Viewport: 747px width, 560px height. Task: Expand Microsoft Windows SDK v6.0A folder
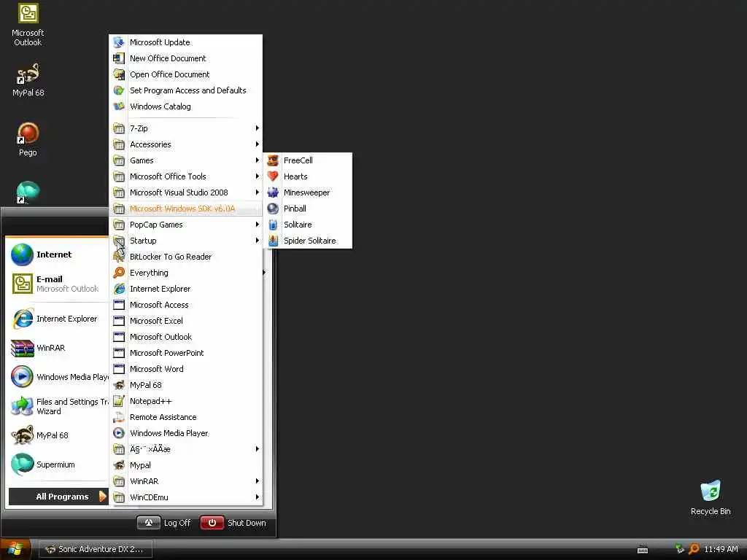[186, 209]
